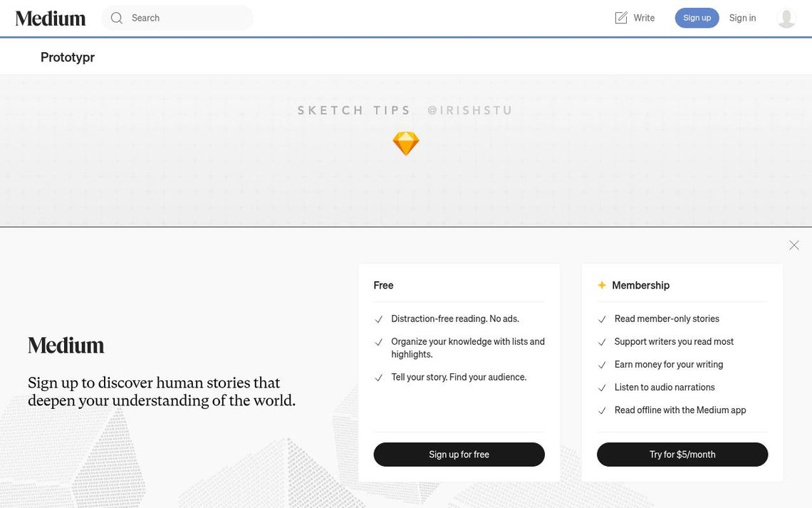The width and height of the screenshot is (812, 508).
Task: Open the Write link text
Action: (x=644, y=18)
